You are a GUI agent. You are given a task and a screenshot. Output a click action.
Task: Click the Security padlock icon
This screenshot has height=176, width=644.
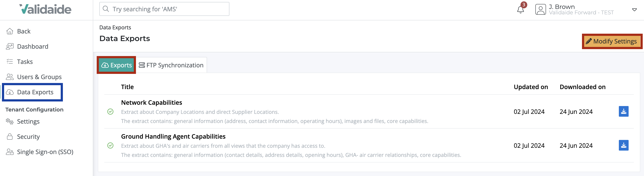coord(10,136)
